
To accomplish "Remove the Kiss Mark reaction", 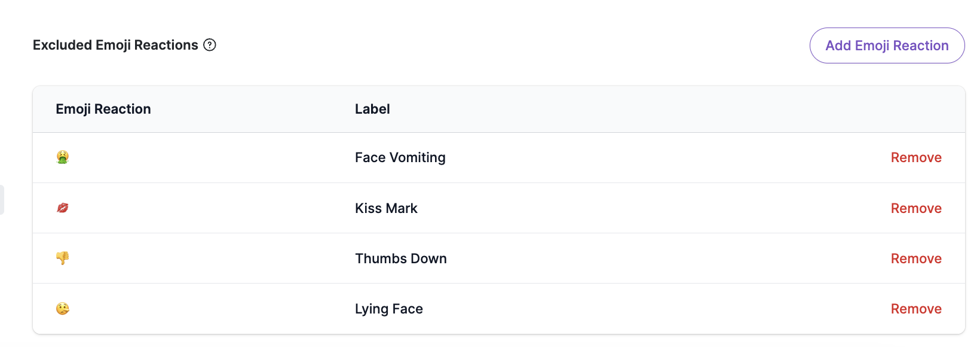I will click(916, 208).
